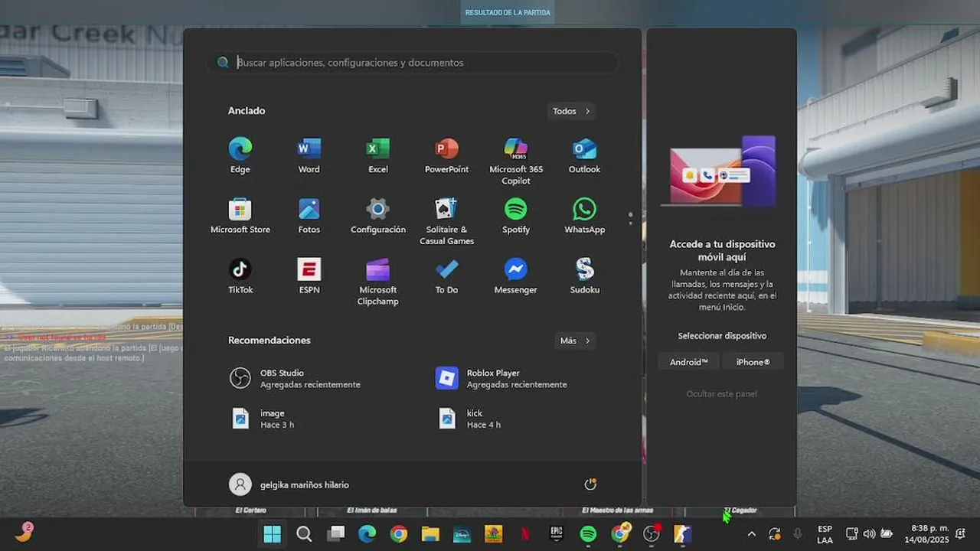This screenshot has width=980, height=551.
Task: Open Microsoft 365 Copilot
Action: [x=516, y=161]
